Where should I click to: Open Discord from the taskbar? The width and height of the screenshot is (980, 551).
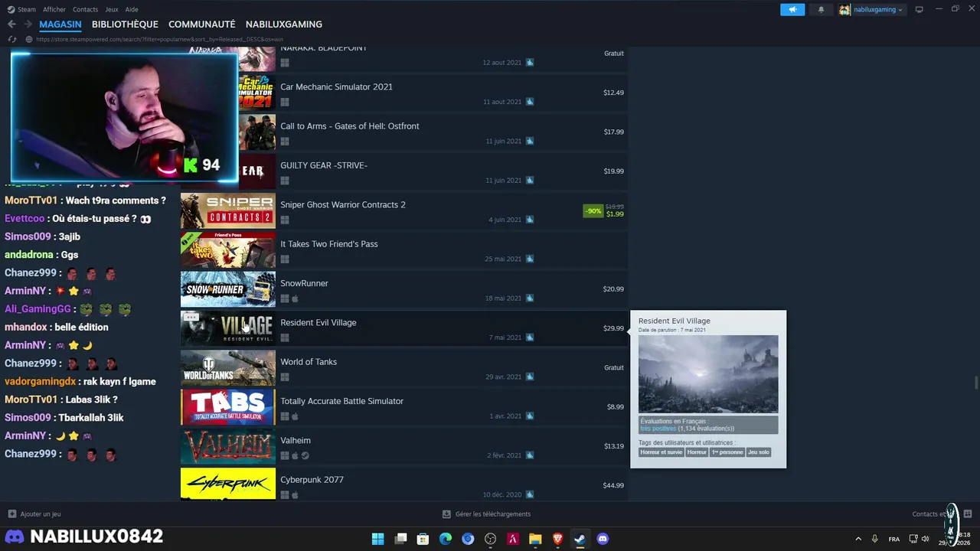(x=603, y=539)
